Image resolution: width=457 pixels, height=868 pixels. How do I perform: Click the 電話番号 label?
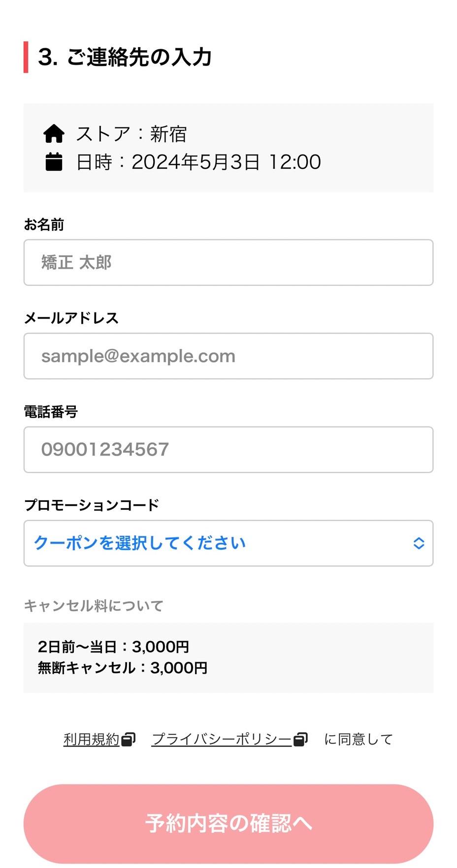pyautogui.click(x=51, y=411)
